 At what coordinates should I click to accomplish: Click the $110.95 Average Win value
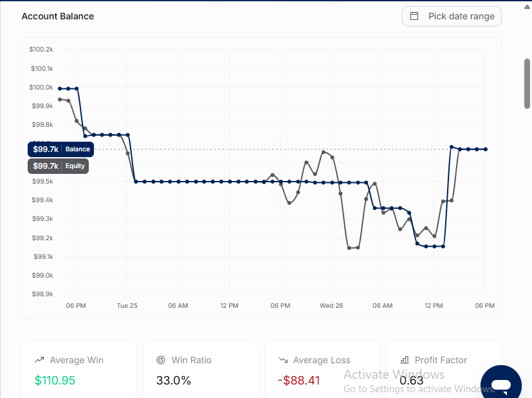pos(55,381)
